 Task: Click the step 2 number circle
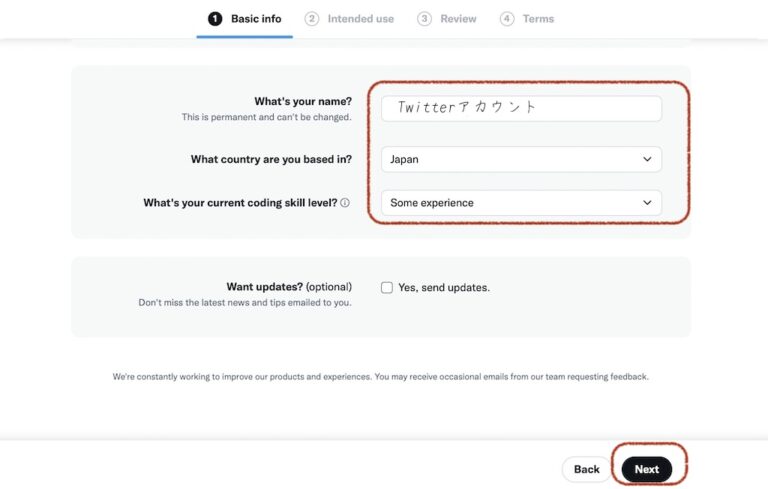tap(312, 19)
